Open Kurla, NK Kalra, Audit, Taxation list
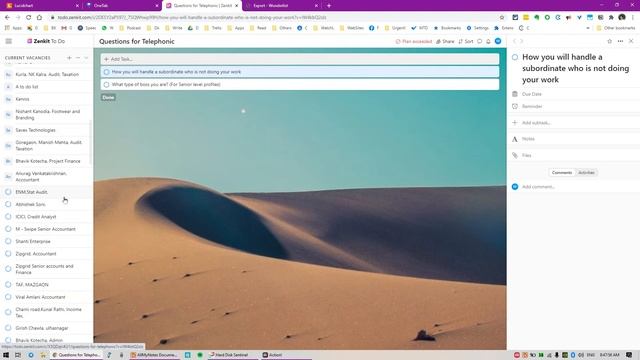The height and width of the screenshot is (360, 640). (46, 74)
